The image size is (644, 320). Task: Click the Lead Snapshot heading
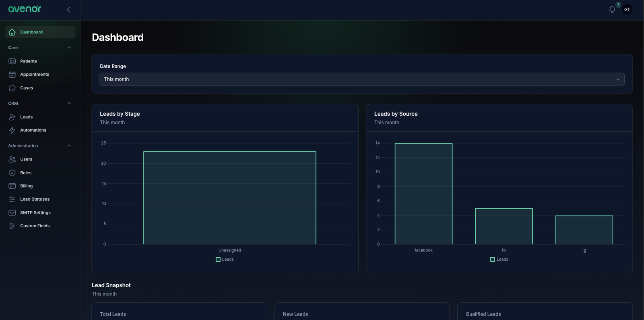111,285
